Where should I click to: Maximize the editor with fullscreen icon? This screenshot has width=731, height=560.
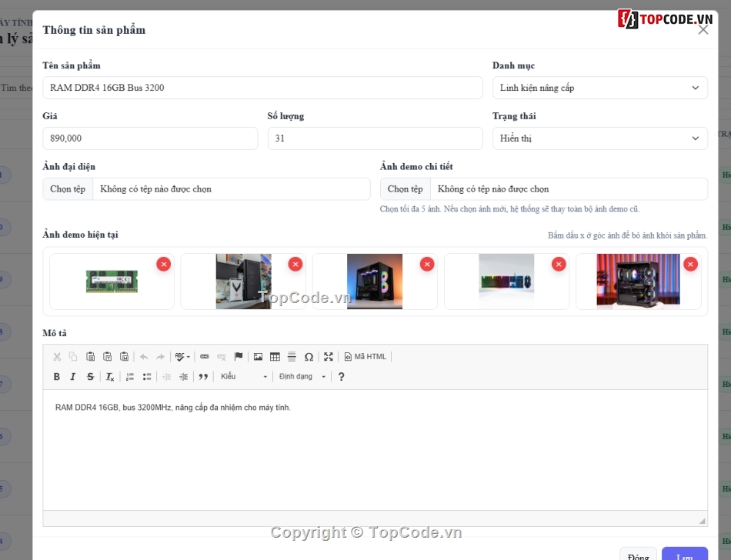(x=329, y=357)
